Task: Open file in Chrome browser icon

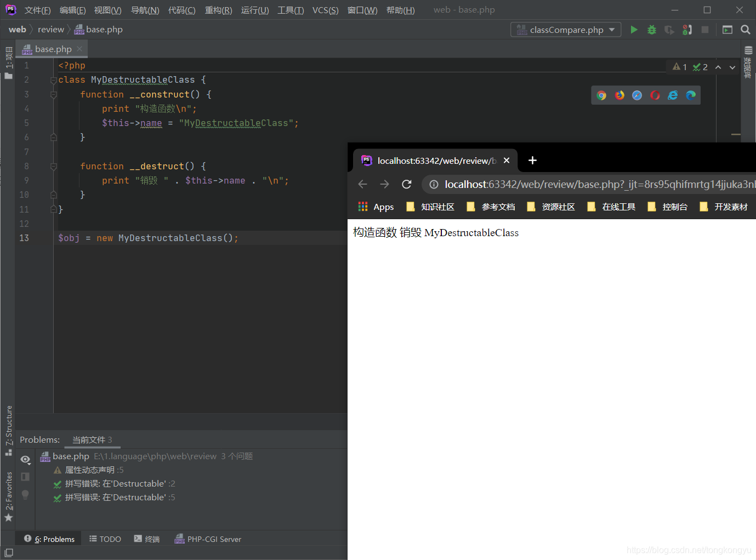Action: click(x=601, y=95)
